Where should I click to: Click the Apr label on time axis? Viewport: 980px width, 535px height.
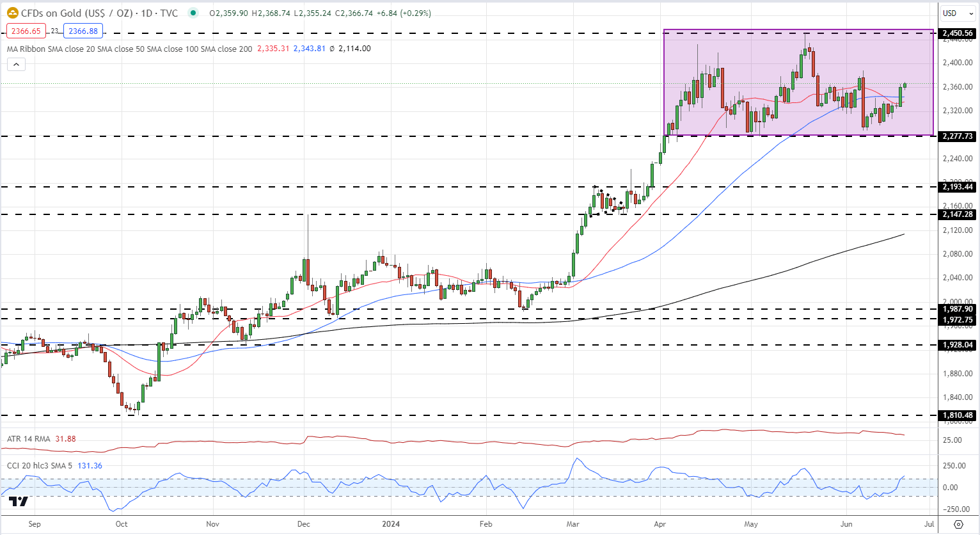point(660,524)
